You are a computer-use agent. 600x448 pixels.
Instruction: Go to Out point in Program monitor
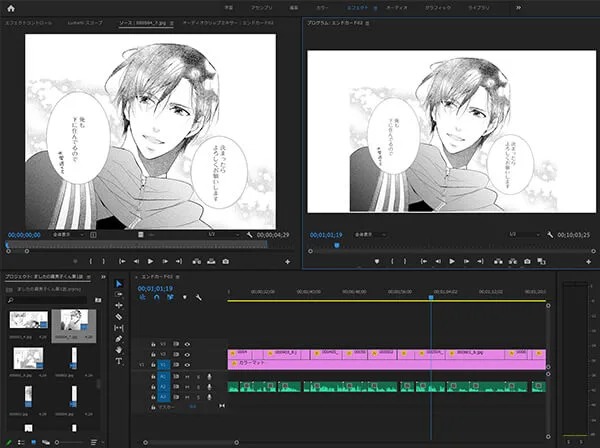pos(480,261)
